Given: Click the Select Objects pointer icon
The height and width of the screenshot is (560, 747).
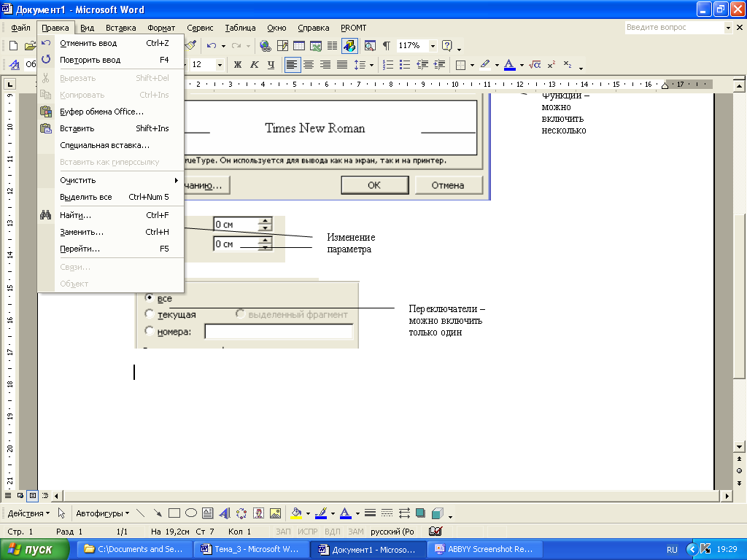Looking at the screenshot, I should (61, 513).
